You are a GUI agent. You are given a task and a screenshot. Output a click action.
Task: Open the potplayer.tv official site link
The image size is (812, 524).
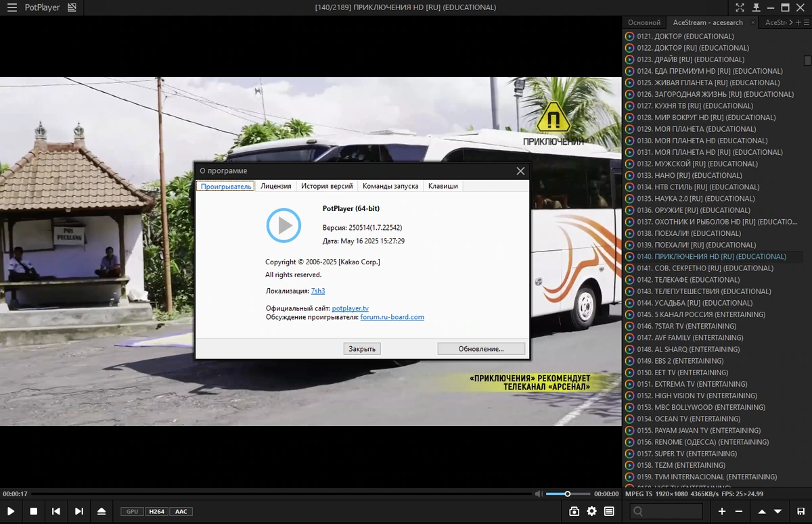pyautogui.click(x=351, y=308)
